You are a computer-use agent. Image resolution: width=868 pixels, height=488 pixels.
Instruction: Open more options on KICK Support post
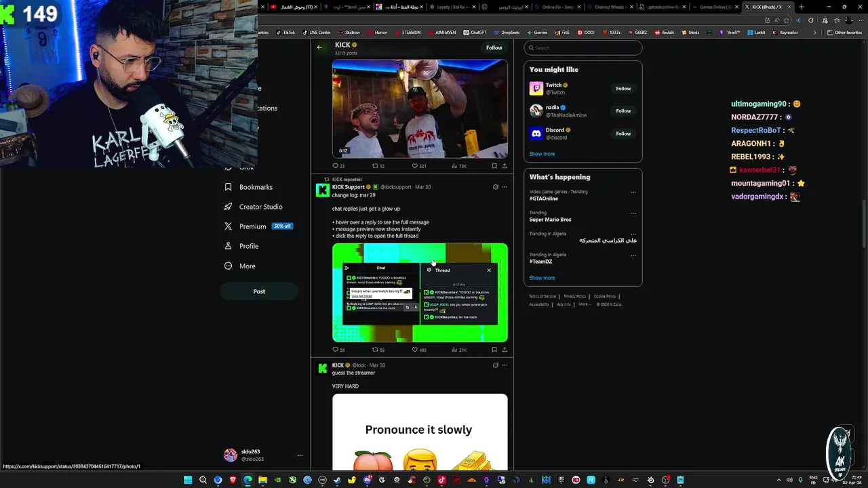504,187
